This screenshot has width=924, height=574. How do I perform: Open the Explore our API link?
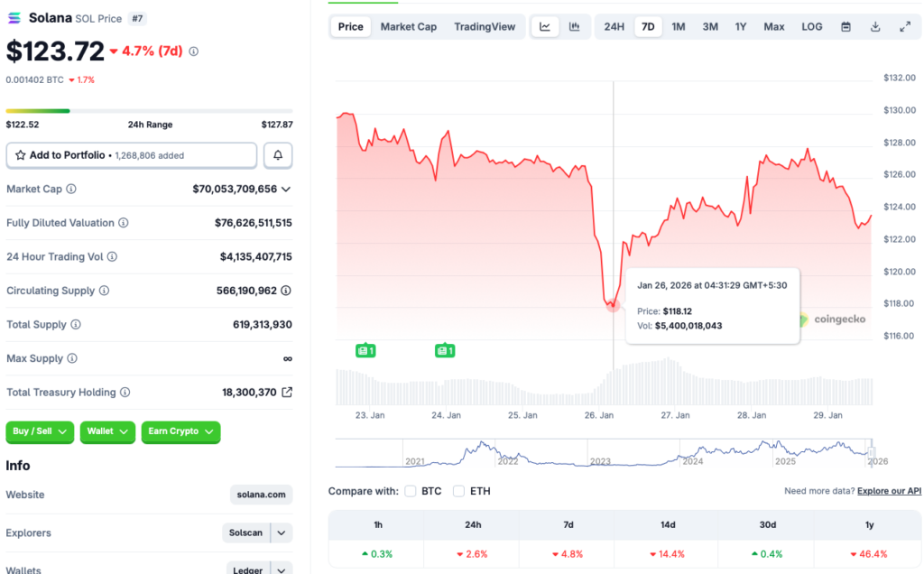(x=888, y=490)
